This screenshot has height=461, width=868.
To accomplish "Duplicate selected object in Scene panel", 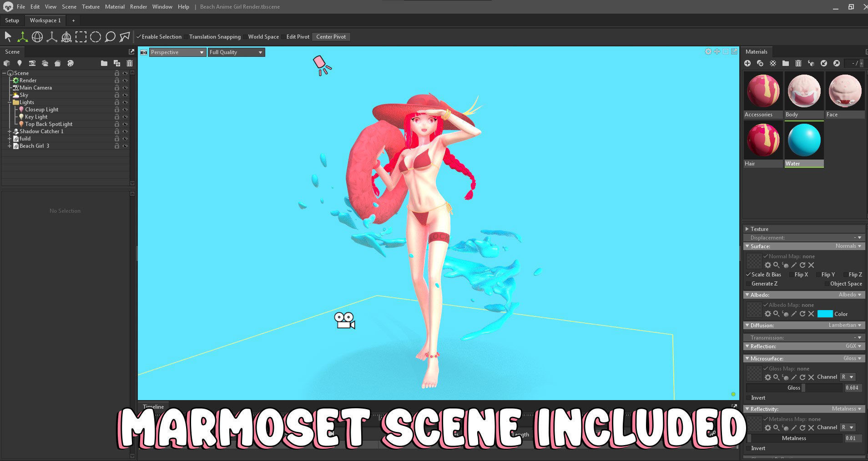I will pos(117,63).
